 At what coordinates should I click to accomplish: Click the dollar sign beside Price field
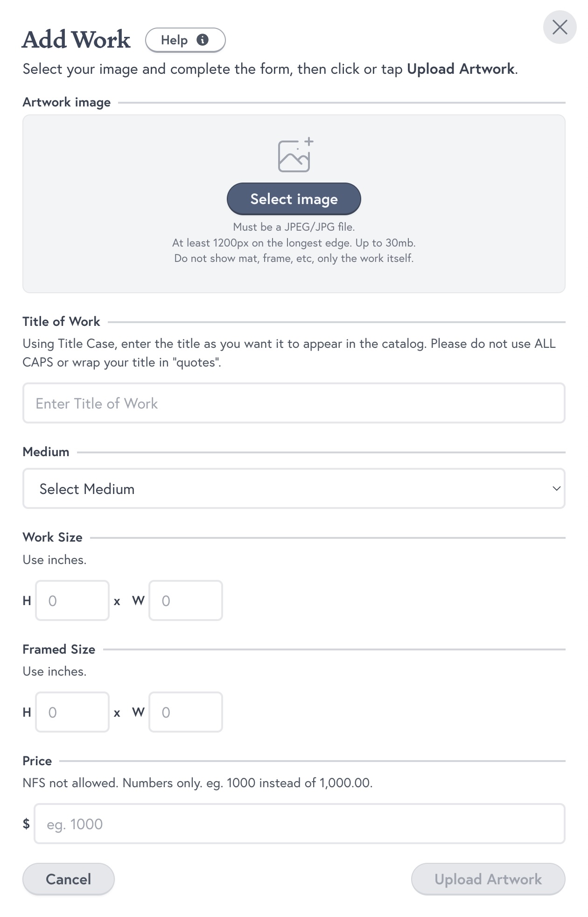27,824
